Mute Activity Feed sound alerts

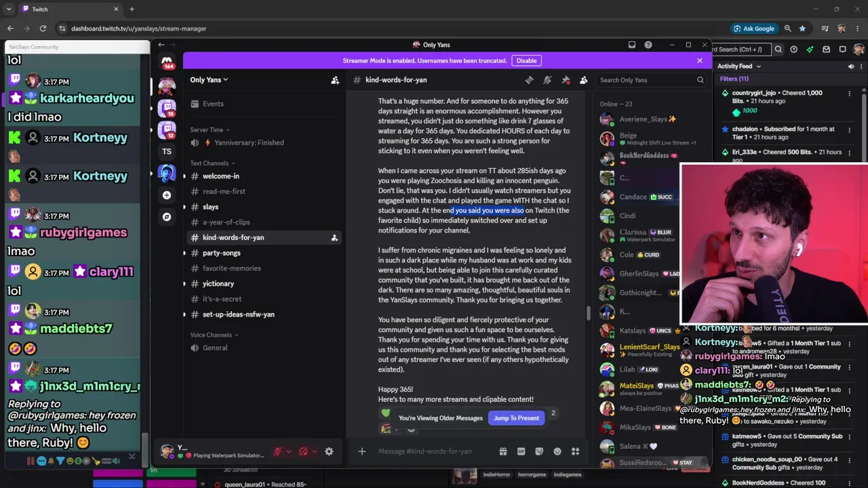(851, 66)
